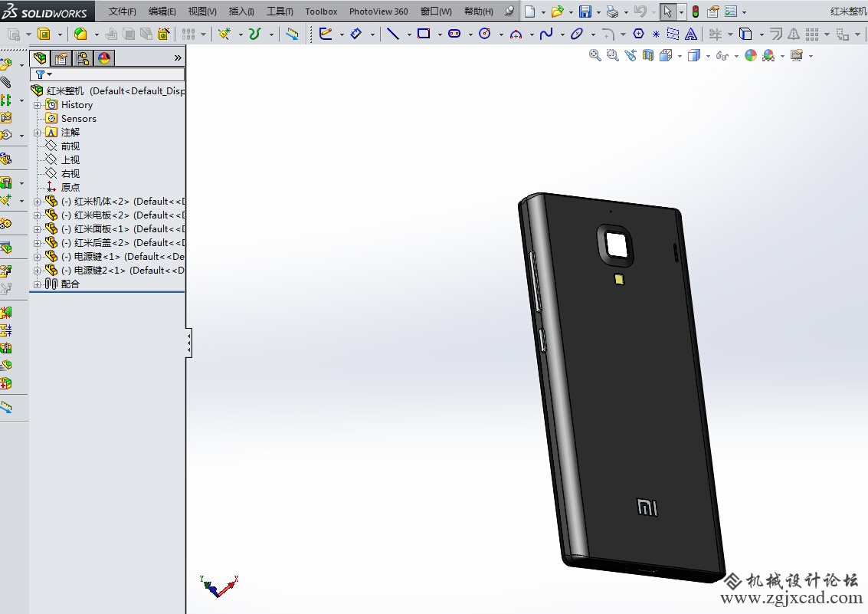Click the New document icon

pyautogui.click(x=530, y=11)
